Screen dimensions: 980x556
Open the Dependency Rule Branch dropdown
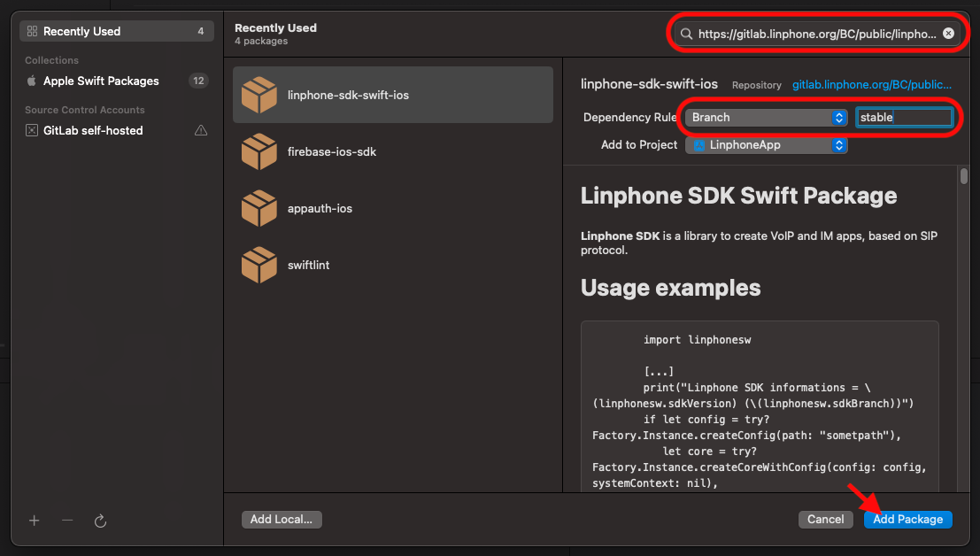click(x=766, y=117)
